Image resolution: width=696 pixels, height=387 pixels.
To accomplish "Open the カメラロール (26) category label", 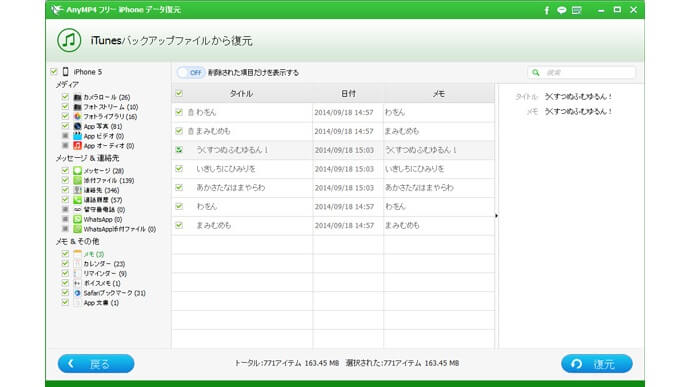I will tap(107, 97).
